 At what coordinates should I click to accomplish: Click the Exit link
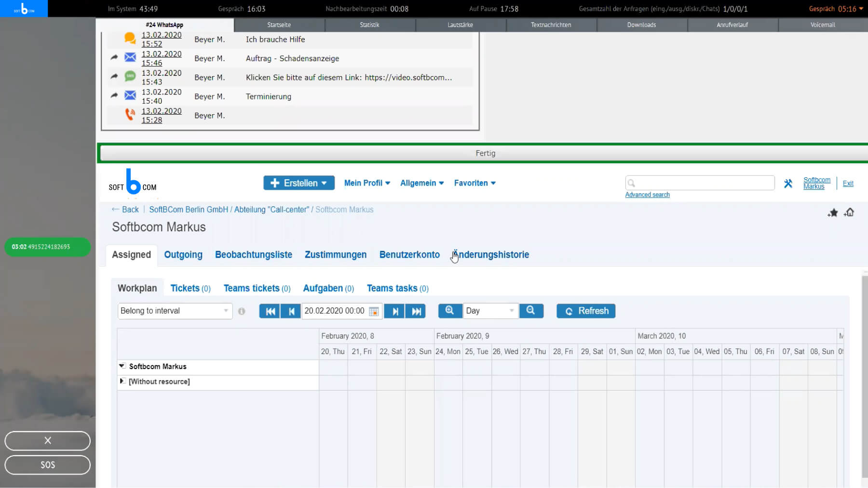848,184
